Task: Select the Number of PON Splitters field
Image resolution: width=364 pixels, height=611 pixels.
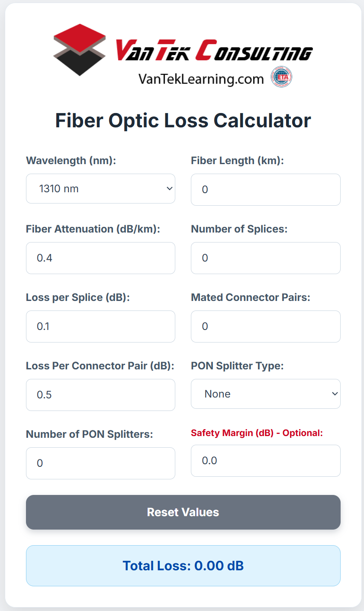Action: [x=100, y=463]
